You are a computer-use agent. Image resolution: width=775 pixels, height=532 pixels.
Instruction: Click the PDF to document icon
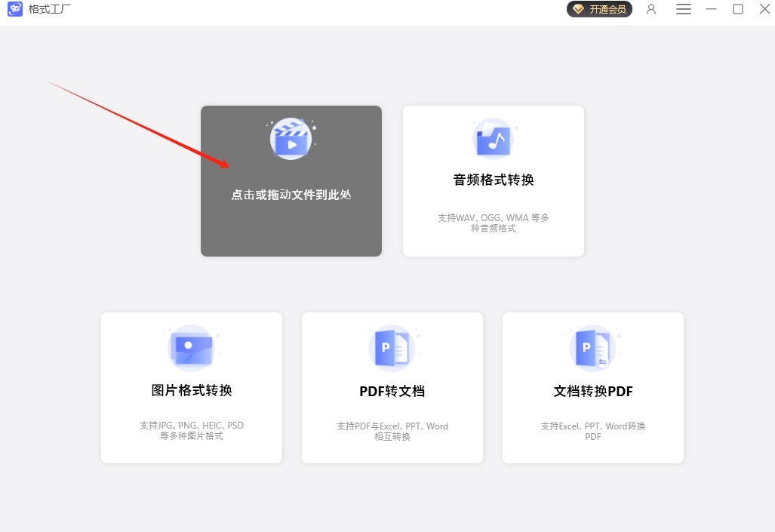coord(392,348)
